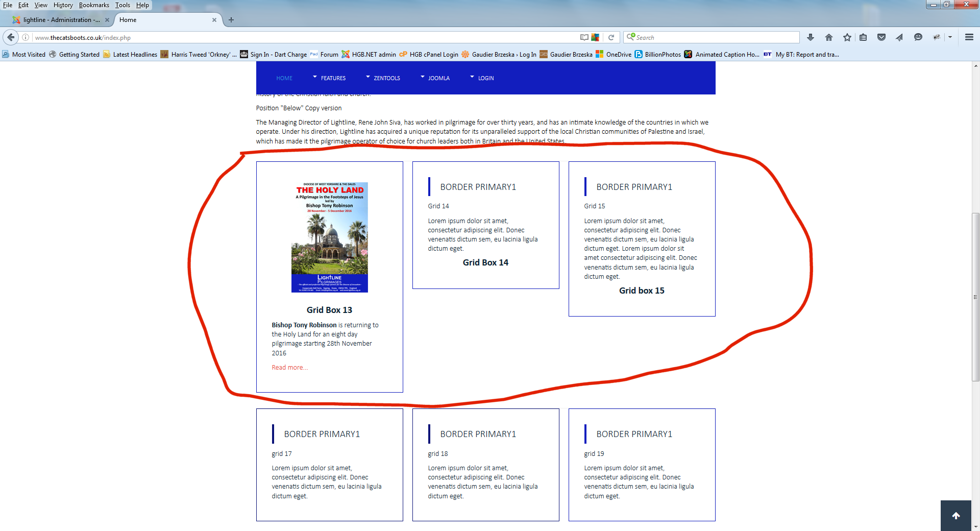This screenshot has height=531, width=980.
Task: Click the address bar URL
Action: (83, 38)
